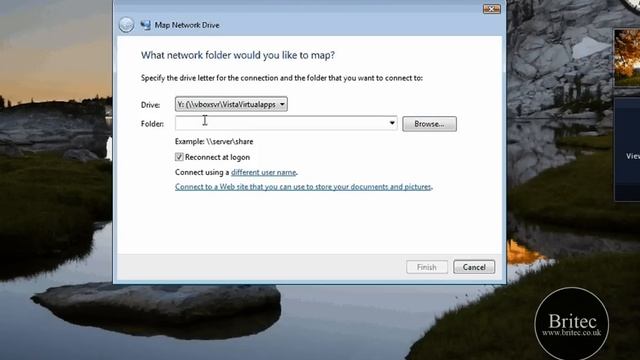Expand the Folder history dropdown arrow
The width and height of the screenshot is (640, 360).
[392, 123]
